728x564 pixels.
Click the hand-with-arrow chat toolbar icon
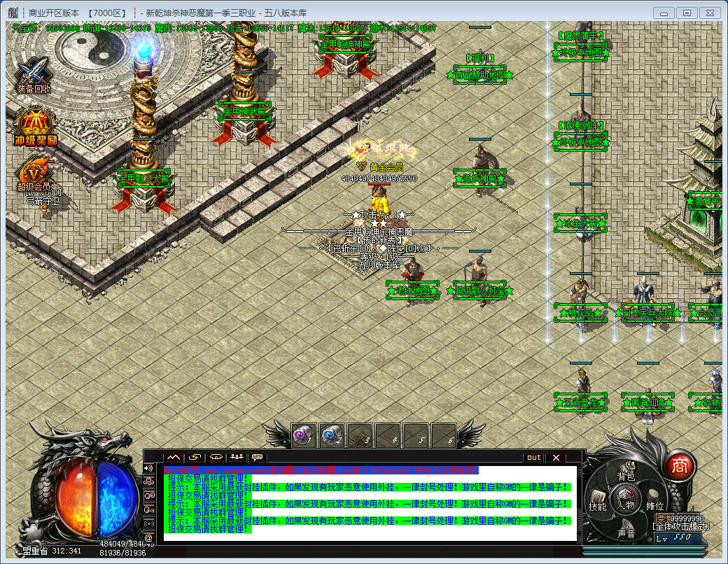click(x=195, y=457)
